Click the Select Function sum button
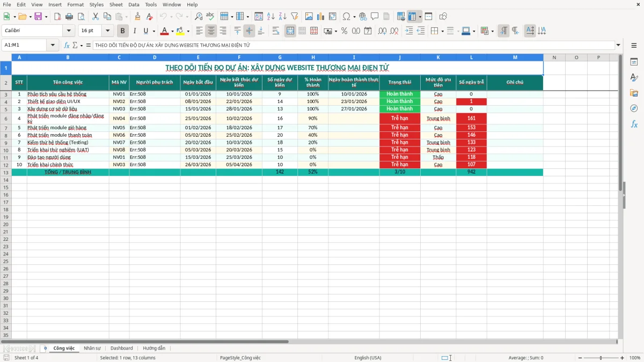644x362 pixels. click(75, 46)
